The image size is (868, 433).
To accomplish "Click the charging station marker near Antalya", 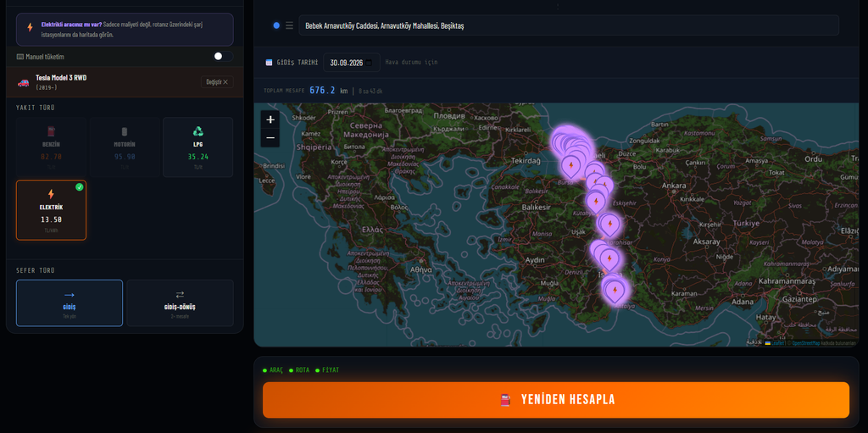I will (615, 290).
